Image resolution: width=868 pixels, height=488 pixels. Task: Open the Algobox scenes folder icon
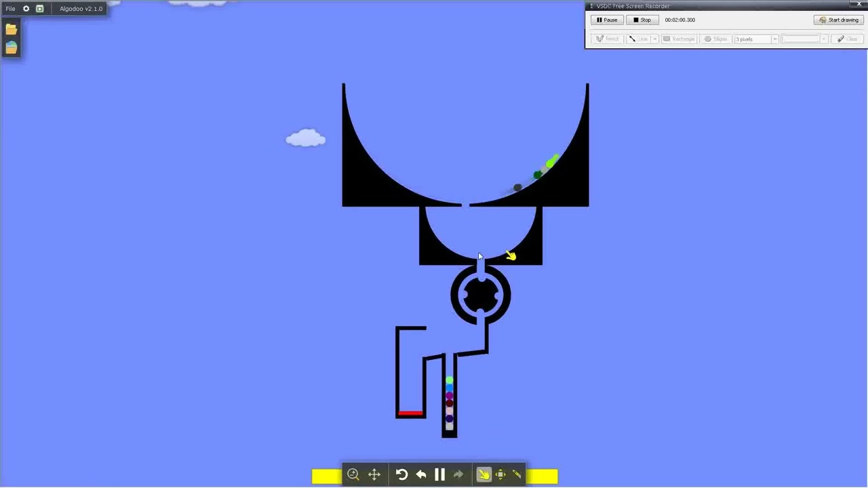click(x=11, y=47)
